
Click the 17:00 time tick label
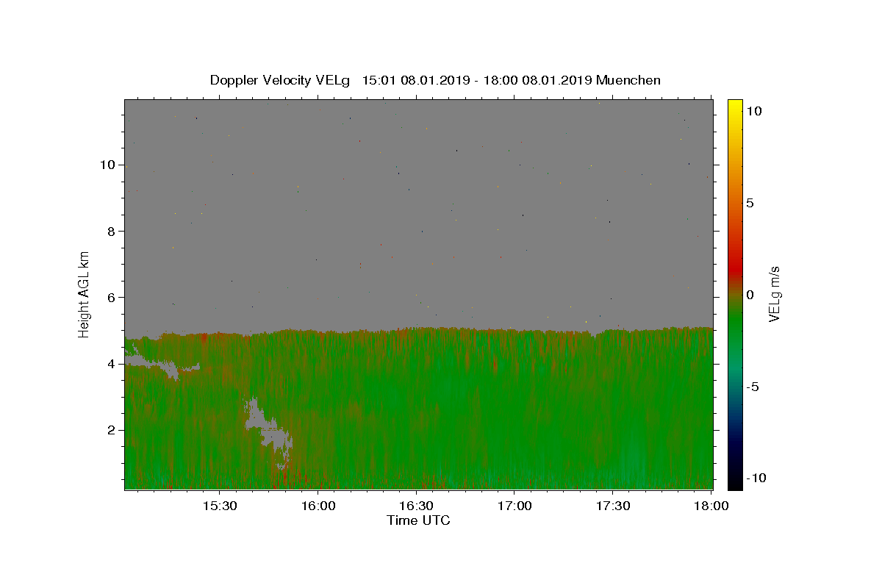(x=515, y=506)
